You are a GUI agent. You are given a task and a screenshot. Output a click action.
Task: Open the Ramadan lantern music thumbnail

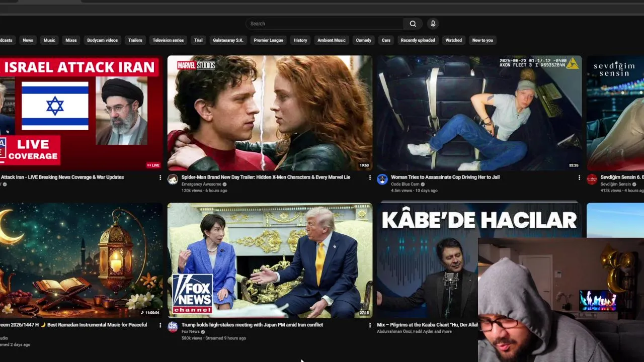82,260
